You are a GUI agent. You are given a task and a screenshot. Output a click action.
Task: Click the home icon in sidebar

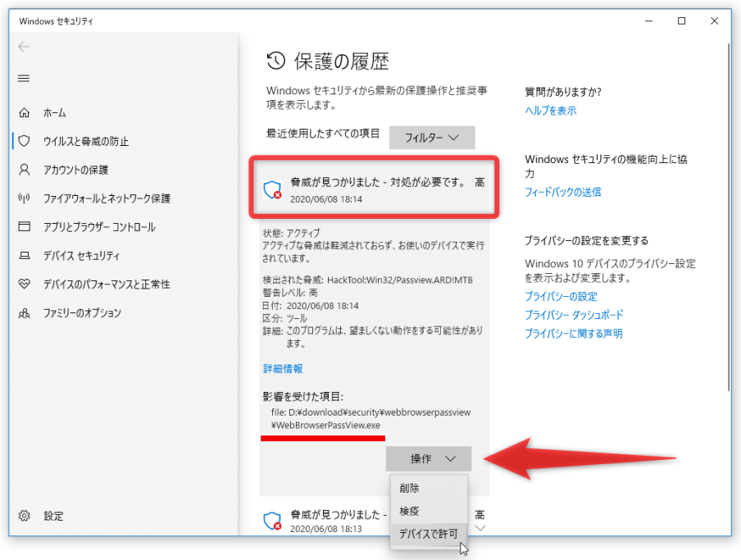tap(24, 113)
